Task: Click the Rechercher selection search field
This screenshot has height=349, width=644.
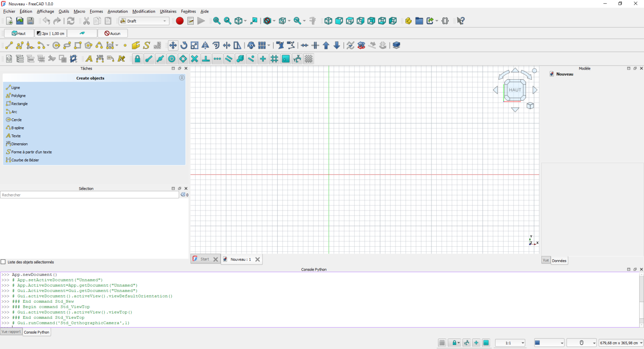Action: click(89, 195)
